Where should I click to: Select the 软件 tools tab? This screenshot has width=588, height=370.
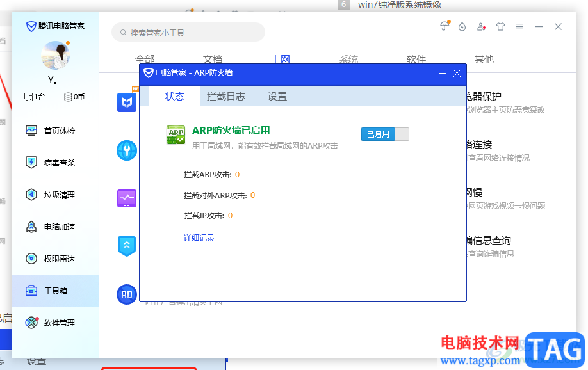(x=416, y=60)
